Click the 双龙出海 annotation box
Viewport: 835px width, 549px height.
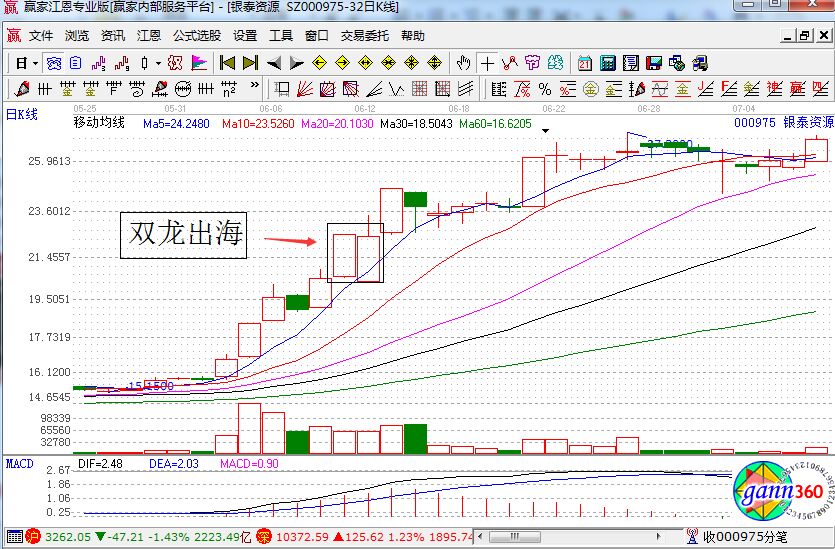click(x=183, y=235)
